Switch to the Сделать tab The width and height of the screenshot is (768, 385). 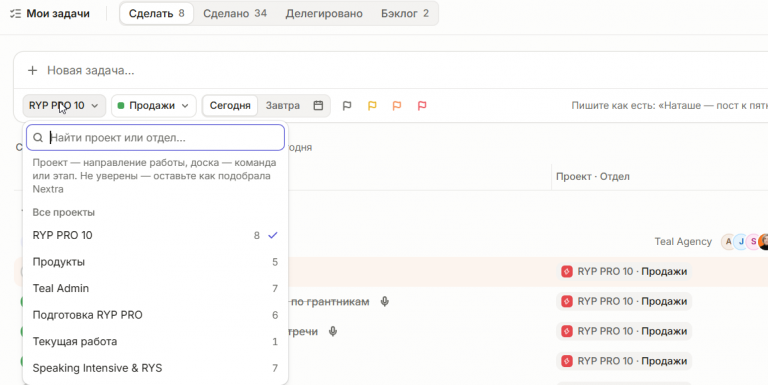point(156,13)
